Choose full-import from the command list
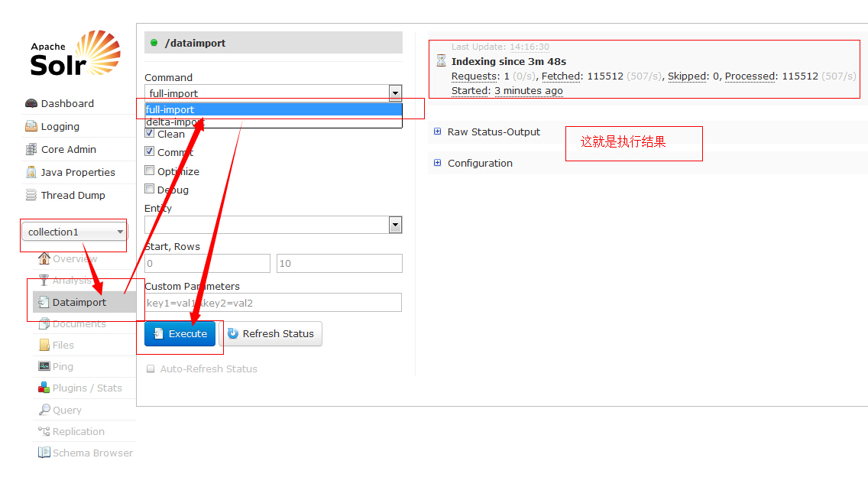This screenshot has width=868, height=500. point(274,109)
